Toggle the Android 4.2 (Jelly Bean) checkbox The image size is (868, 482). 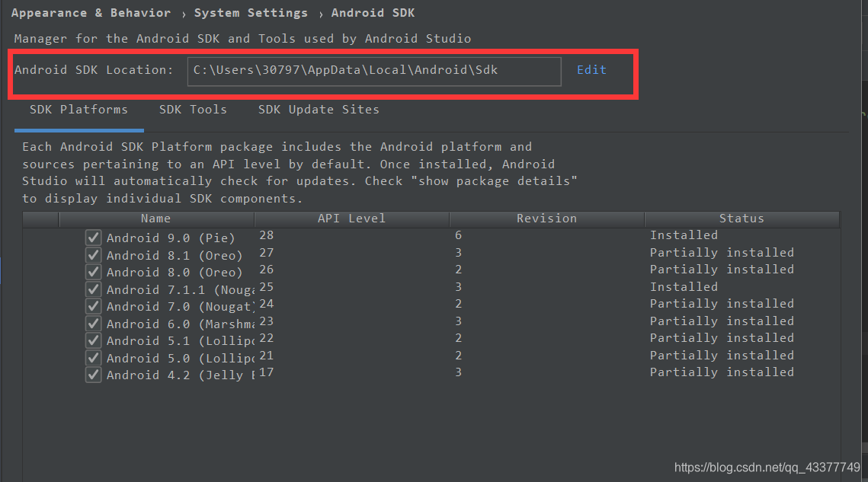point(93,375)
